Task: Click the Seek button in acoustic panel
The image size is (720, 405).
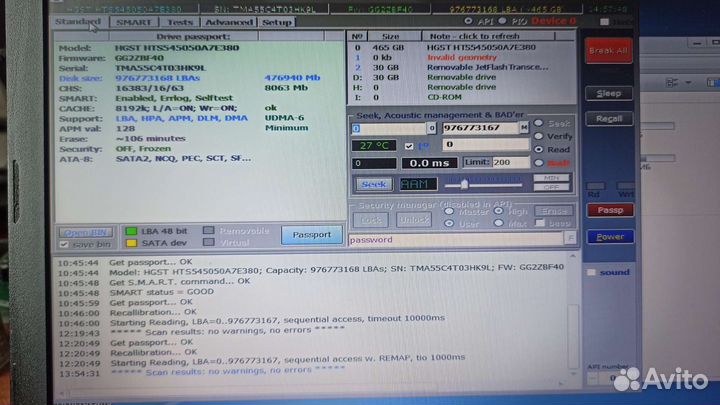Action: click(374, 185)
